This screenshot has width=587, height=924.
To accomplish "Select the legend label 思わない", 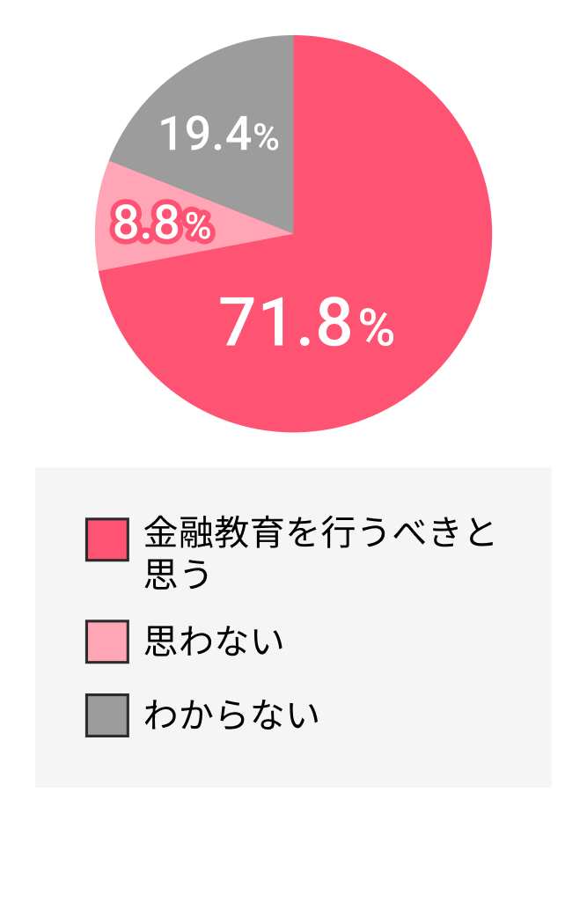I will click(x=214, y=642).
